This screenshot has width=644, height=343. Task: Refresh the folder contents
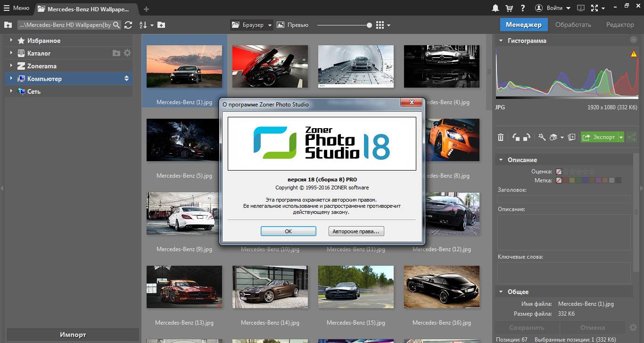coord(128,25)
